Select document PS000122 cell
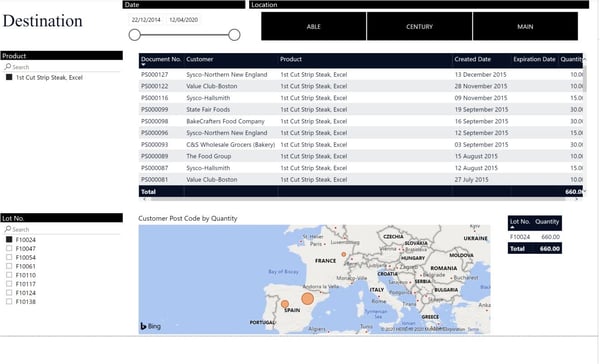The image size is (600, 364). [155, 86]
